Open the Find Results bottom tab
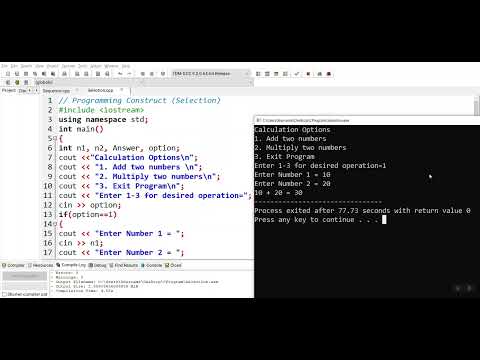Screen dimensions: 480x360 (124, 265)
